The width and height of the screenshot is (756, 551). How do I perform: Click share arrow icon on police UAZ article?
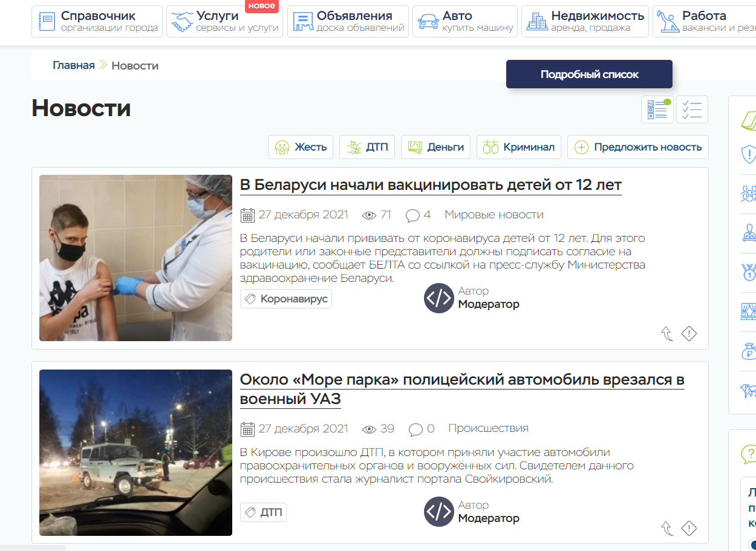click(667, 529)
